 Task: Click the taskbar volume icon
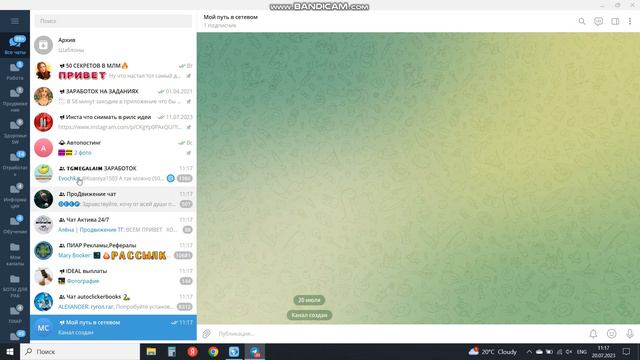[569, 351]
